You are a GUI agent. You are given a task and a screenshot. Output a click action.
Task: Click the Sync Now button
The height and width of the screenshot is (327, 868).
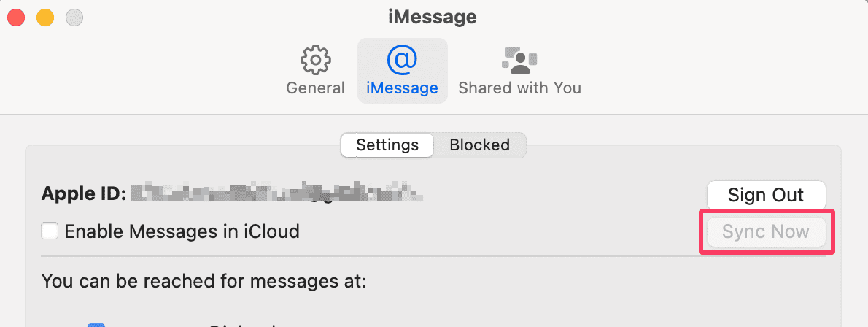pos(766,231)
